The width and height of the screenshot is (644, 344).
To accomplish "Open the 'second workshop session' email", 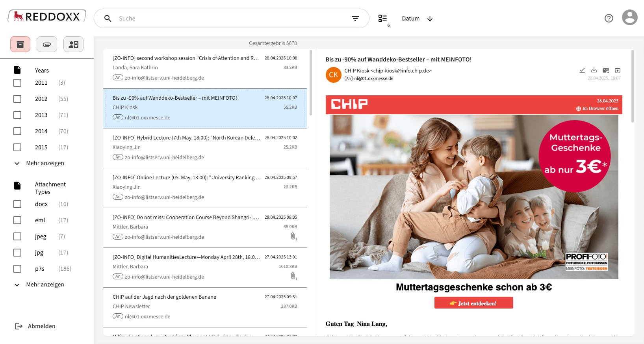I will click(205, 69).
